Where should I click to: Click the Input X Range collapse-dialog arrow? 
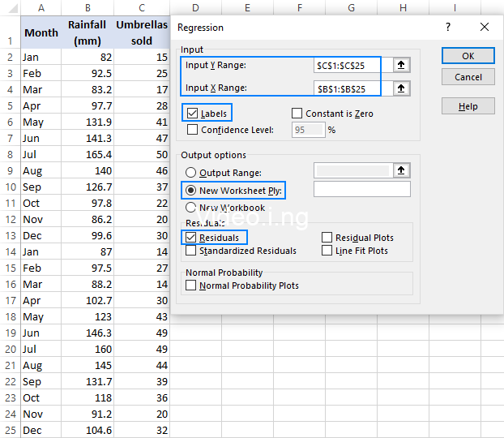pyautogui.click(x=401, y=88)
